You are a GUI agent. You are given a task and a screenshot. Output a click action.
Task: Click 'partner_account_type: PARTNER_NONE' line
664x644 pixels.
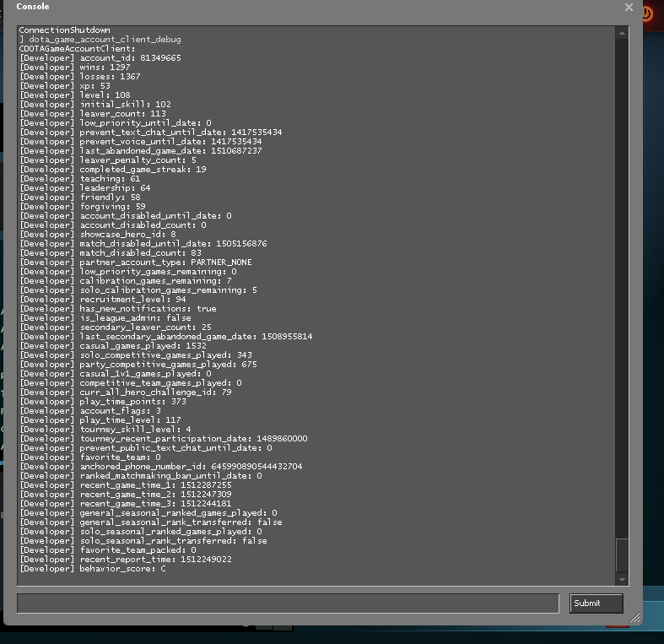pyautogui.click(x=136, y=262)
